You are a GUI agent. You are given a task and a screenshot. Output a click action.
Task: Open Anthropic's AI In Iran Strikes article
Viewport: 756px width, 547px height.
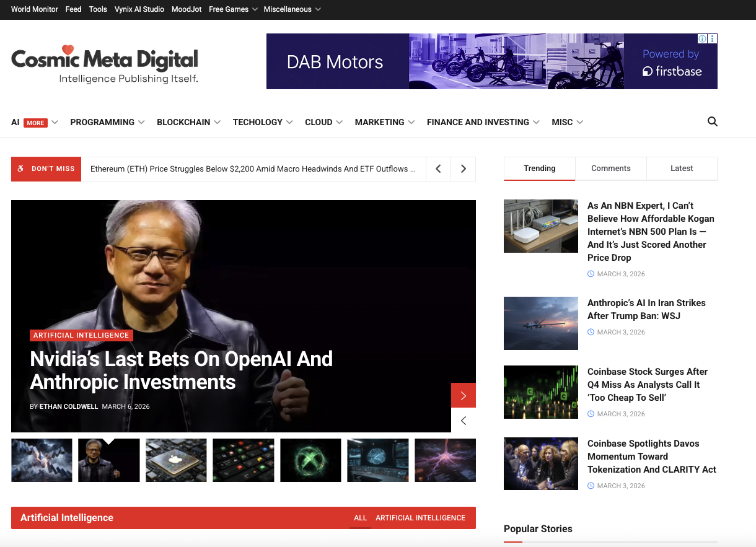[646, 309]
